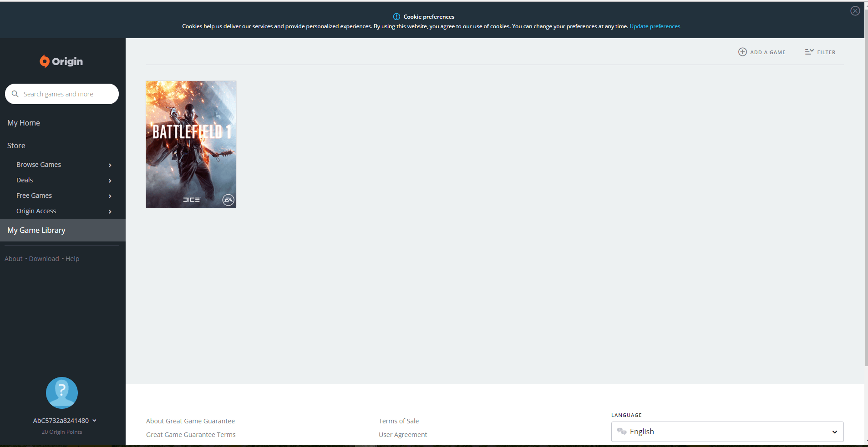Click the Origin logo in sidebar

pos(61,61)
